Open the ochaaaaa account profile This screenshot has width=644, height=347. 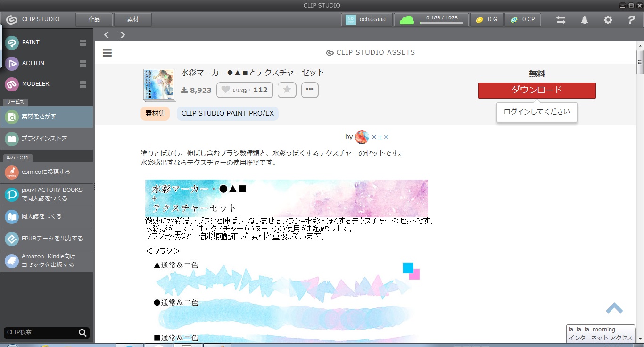(367, 19)
